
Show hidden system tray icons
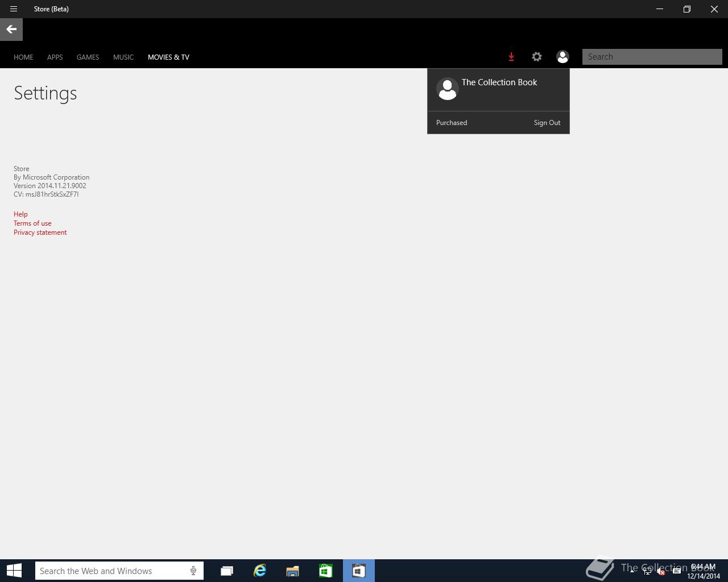point(632,571)
